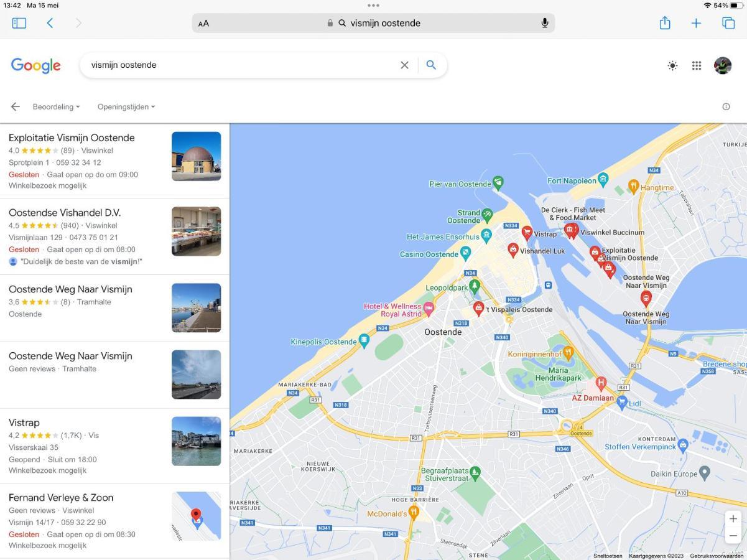
Task: Click the Stoffen Verkempinck marker
Action: click(683, 445)
